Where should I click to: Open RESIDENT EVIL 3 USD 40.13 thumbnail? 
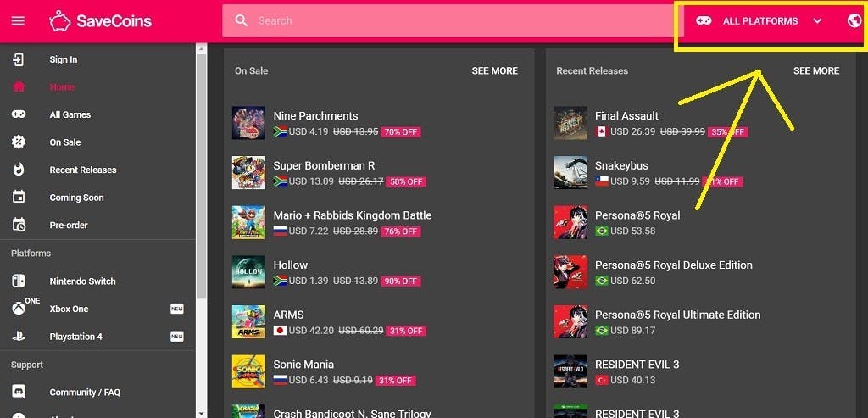point(570,371)
